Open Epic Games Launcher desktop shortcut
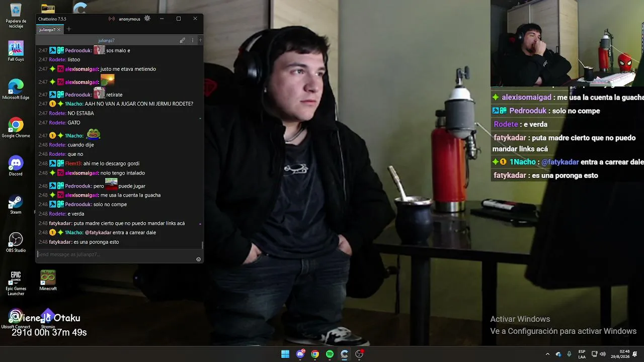 (x=16, y=283)
